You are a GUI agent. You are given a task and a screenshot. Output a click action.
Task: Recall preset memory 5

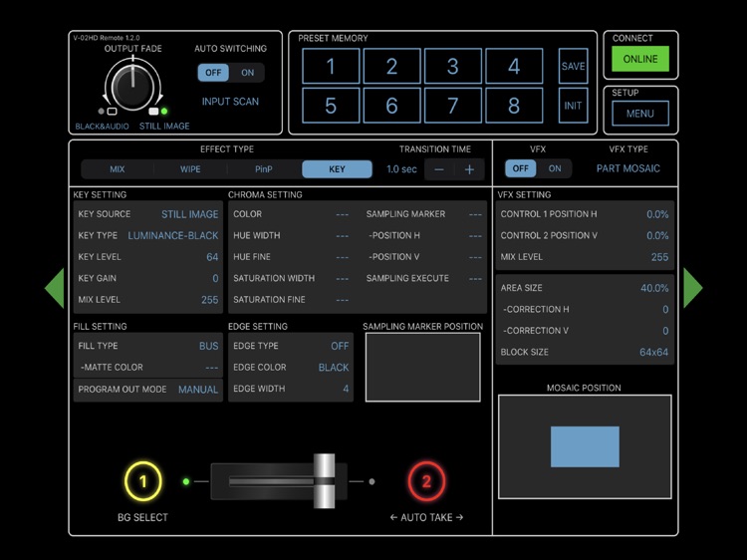(331, 106)
